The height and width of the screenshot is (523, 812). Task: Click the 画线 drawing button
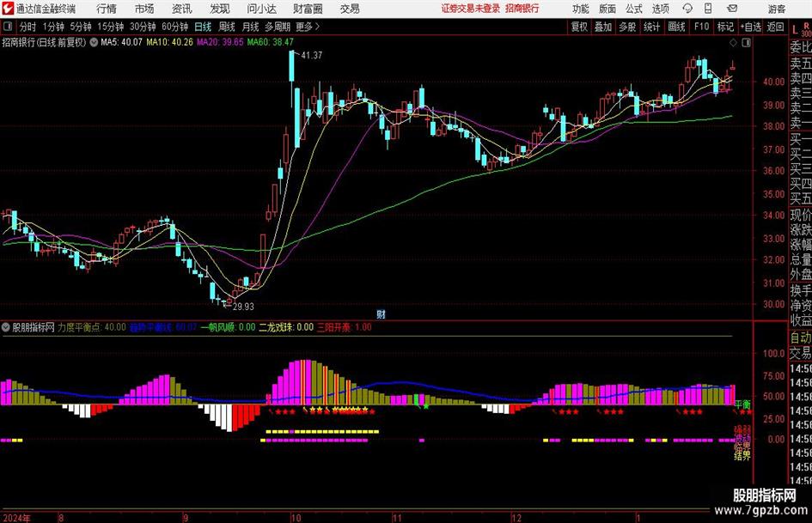(677, 27)
